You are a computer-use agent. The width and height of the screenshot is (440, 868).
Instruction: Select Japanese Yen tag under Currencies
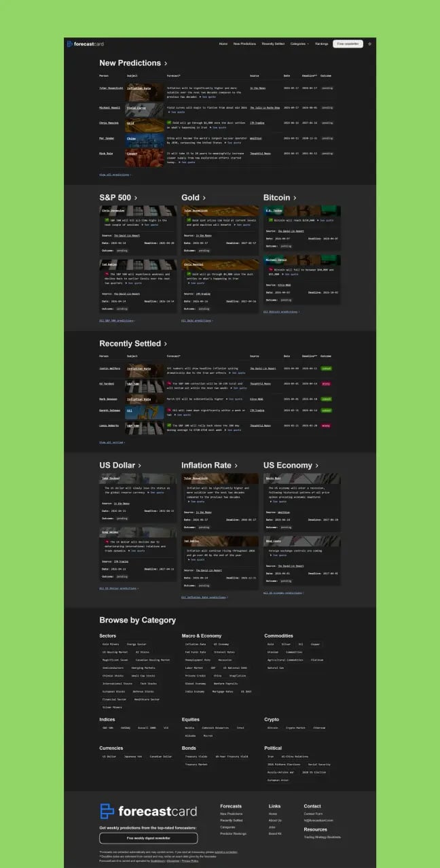133,757
